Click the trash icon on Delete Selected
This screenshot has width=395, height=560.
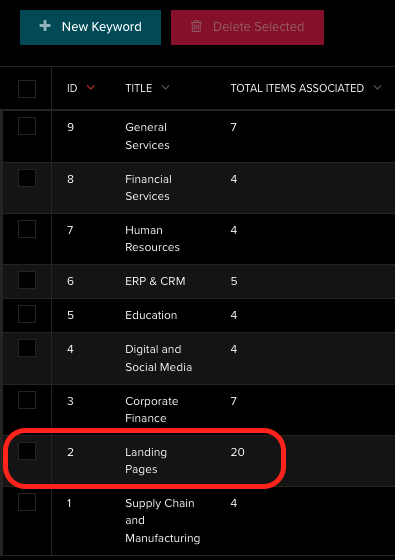(x=196, y=26)
